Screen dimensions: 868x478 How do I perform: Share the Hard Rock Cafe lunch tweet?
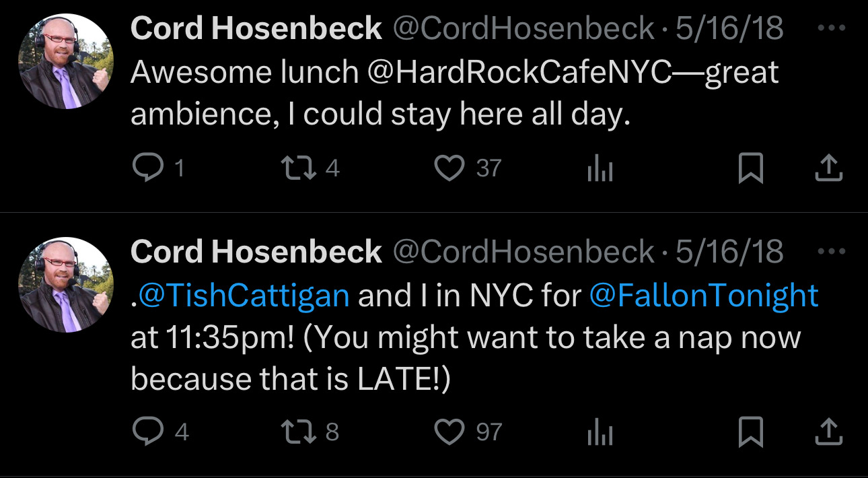pos(829,168)
